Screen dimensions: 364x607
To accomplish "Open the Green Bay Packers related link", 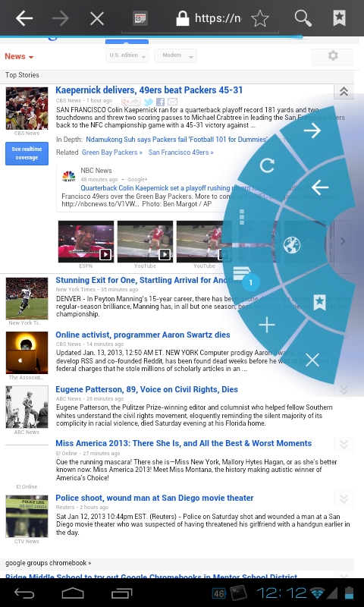I will [111, 153].
